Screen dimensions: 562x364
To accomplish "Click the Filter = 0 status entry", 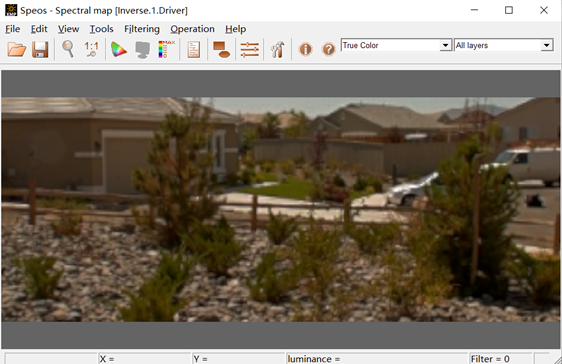I will [x=500, y=359].
